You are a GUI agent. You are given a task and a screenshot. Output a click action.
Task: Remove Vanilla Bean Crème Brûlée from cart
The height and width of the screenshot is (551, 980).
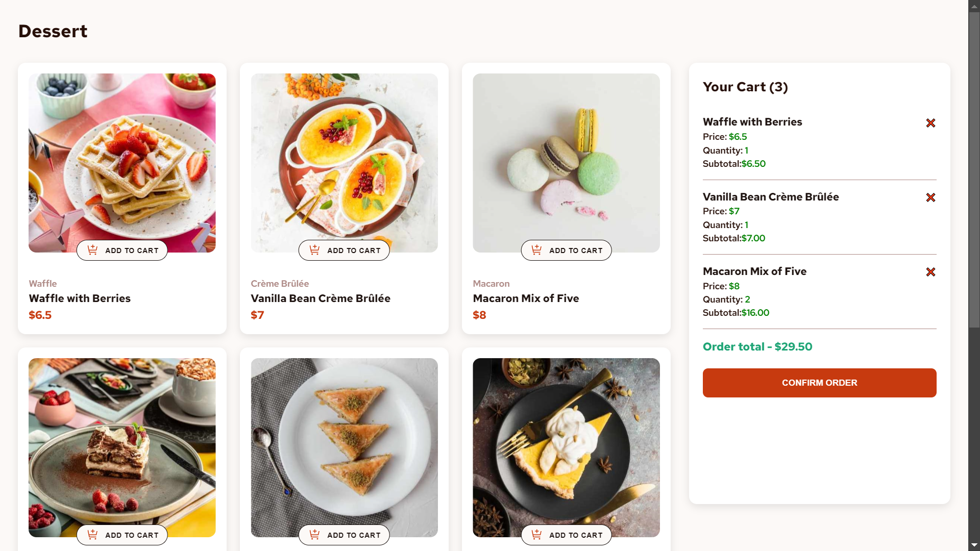930,197
